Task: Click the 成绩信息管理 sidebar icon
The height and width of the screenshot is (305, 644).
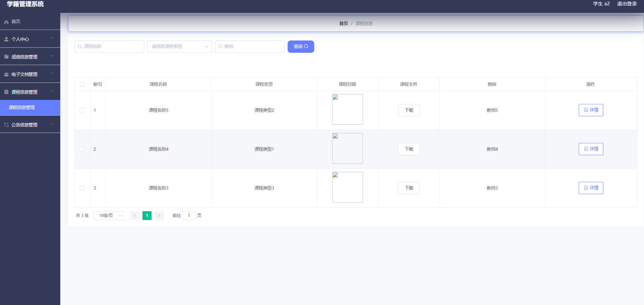Action: coord(6,57)
